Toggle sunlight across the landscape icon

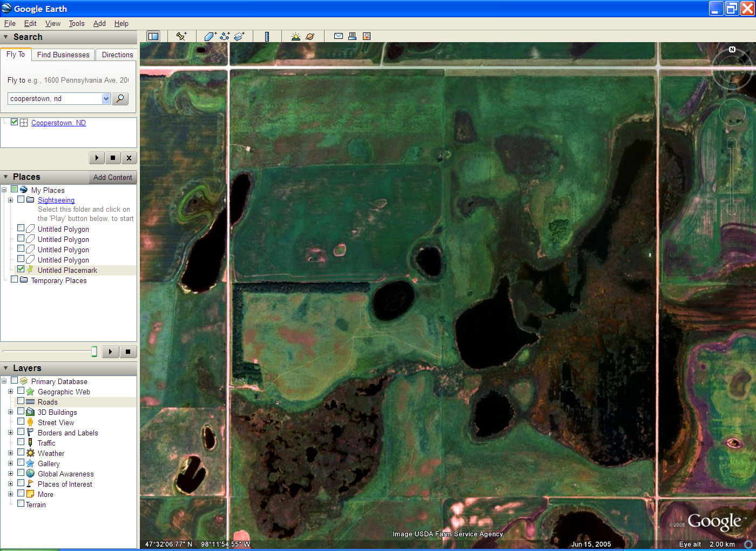point(295,36)
